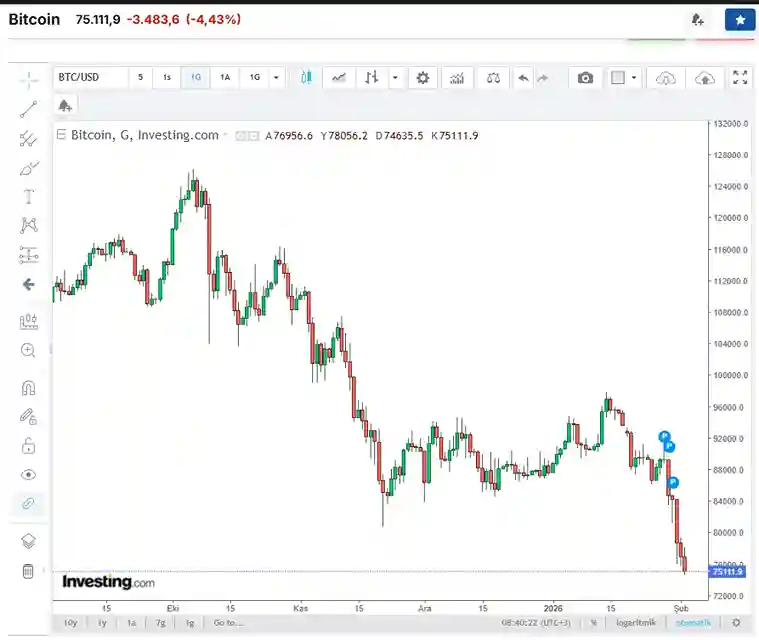Toggle lock all drawing tools
The height and width of the screenshot is (640, 759).
pyautogui.click(x=29, y=446)
